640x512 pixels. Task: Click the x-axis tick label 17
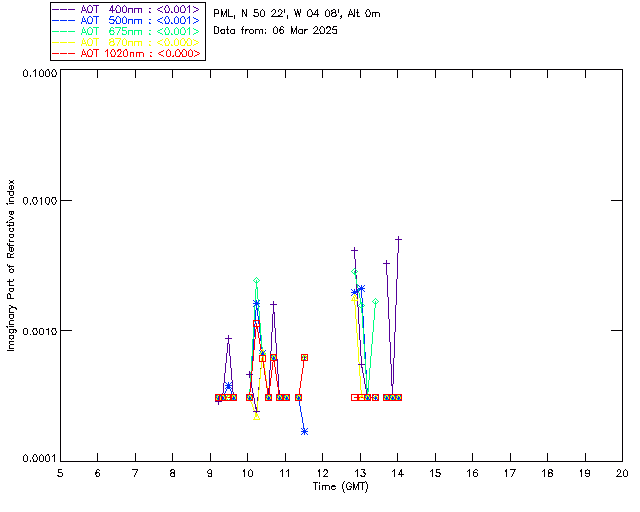(510, 473)
